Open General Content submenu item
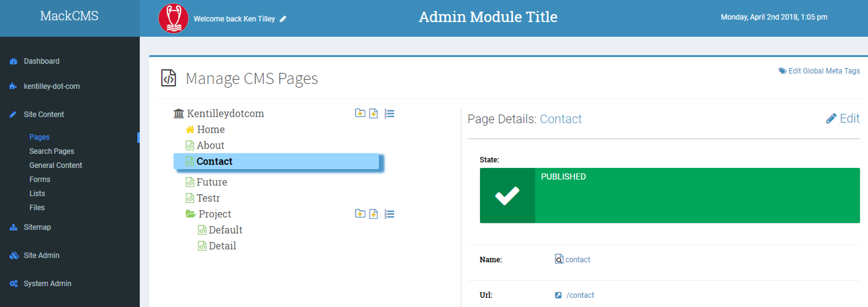This screenshot has width=868, height=307. (55, 165)
